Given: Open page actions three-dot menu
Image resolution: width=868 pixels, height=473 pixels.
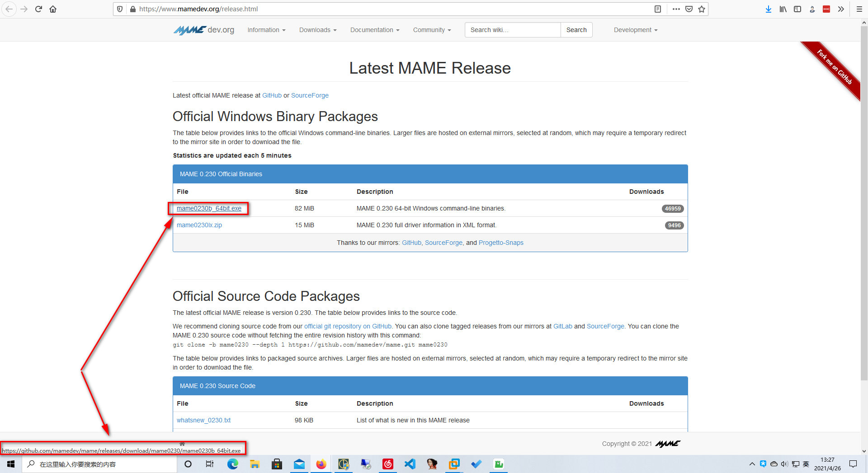Looking at the screenshot, I should pos(676,9).
